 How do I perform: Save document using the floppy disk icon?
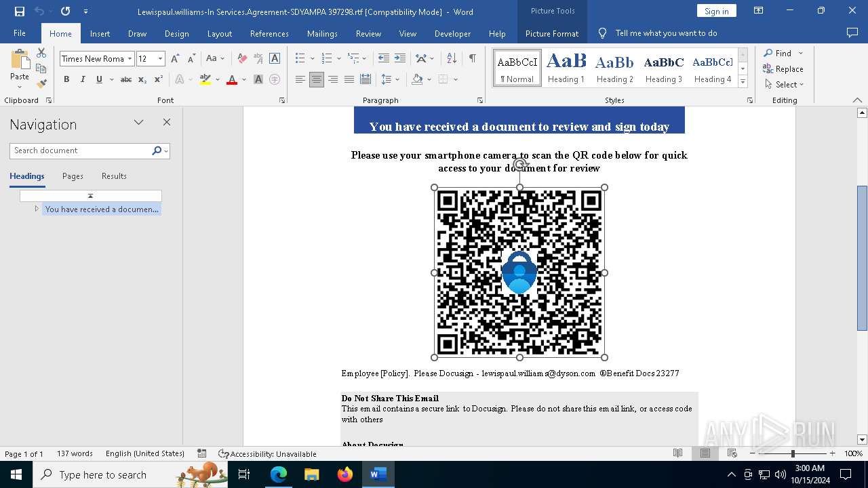(x=19, y=12)
